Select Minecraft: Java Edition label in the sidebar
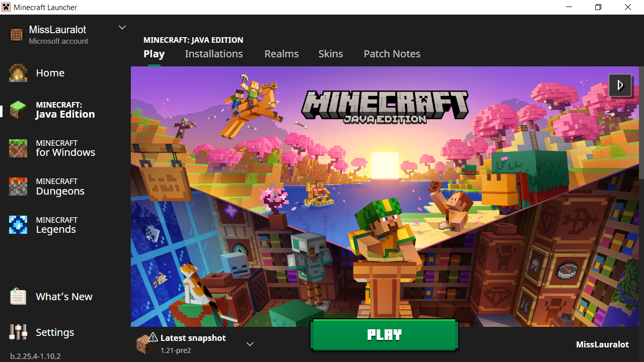Viewport: 644px width, 362px height. coord(65,110)
